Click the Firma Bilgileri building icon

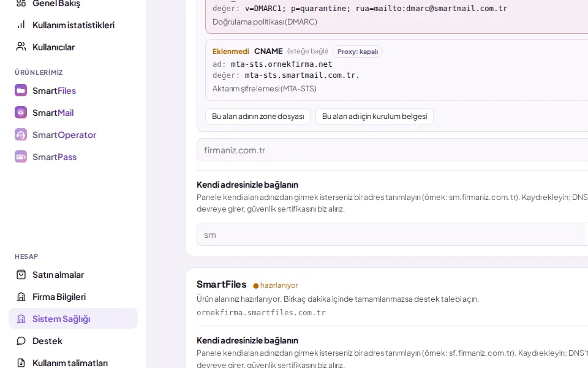point(21,297)
